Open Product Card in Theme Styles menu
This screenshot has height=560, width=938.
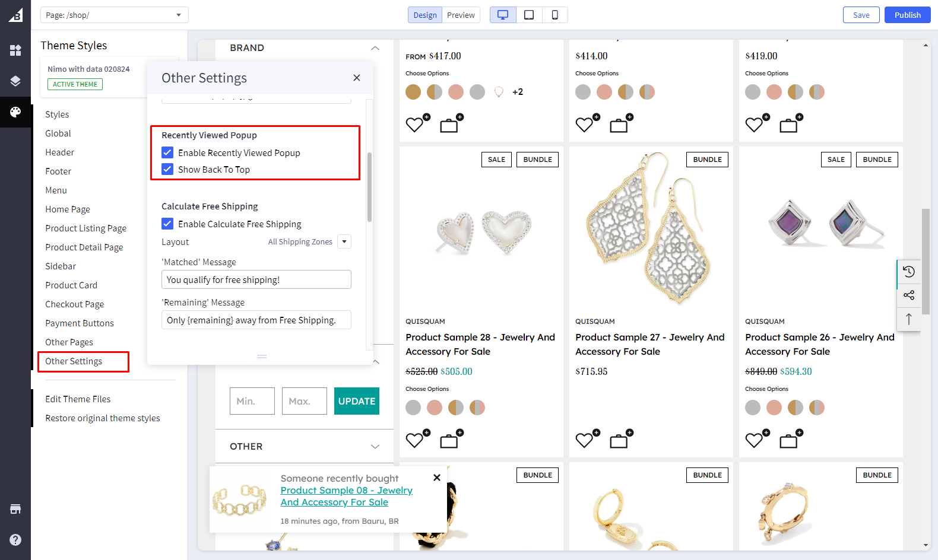point(71,285)
